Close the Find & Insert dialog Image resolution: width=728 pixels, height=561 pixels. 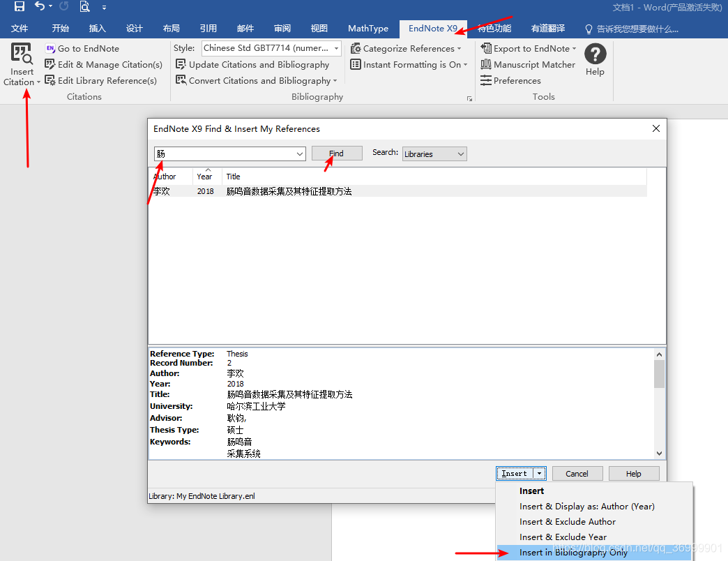point(655,128)
